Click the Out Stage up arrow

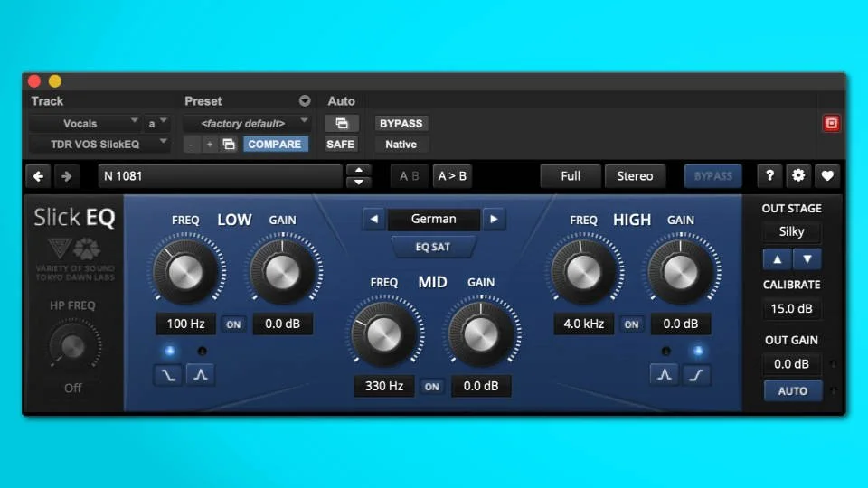click(778, 259)
